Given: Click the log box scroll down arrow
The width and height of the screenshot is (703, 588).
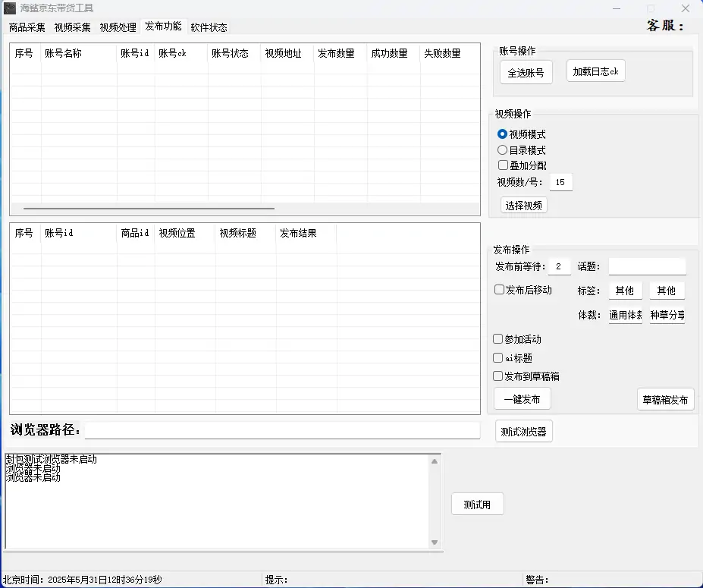Looking at the screenshot, I should point(435,542).
